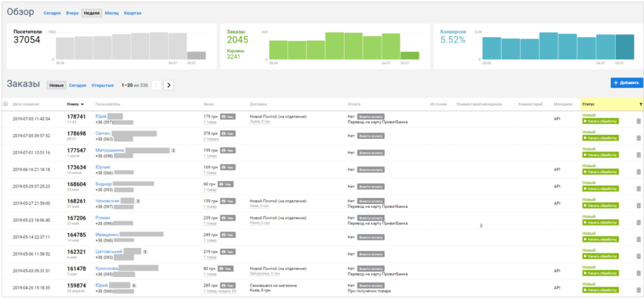Tick the select-all orders checkbox
The height and width of the screenshot is (299, 644).
[x=6, y=104]
